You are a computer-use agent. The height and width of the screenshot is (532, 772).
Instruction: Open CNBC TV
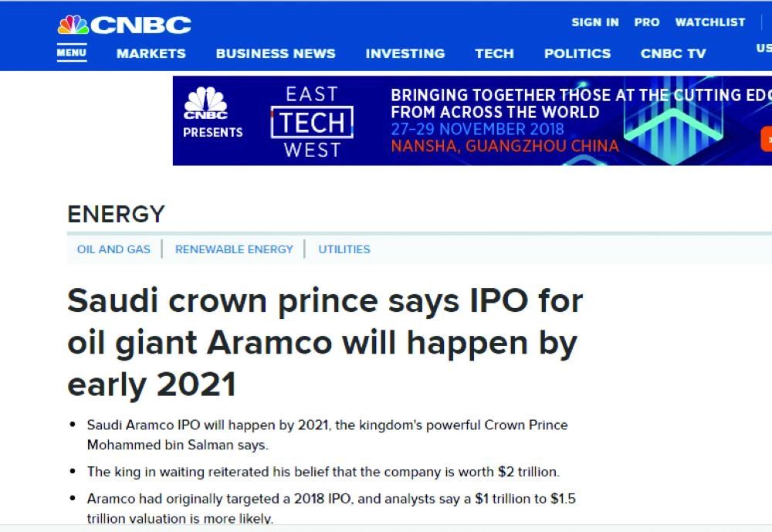tap(673, 53)
